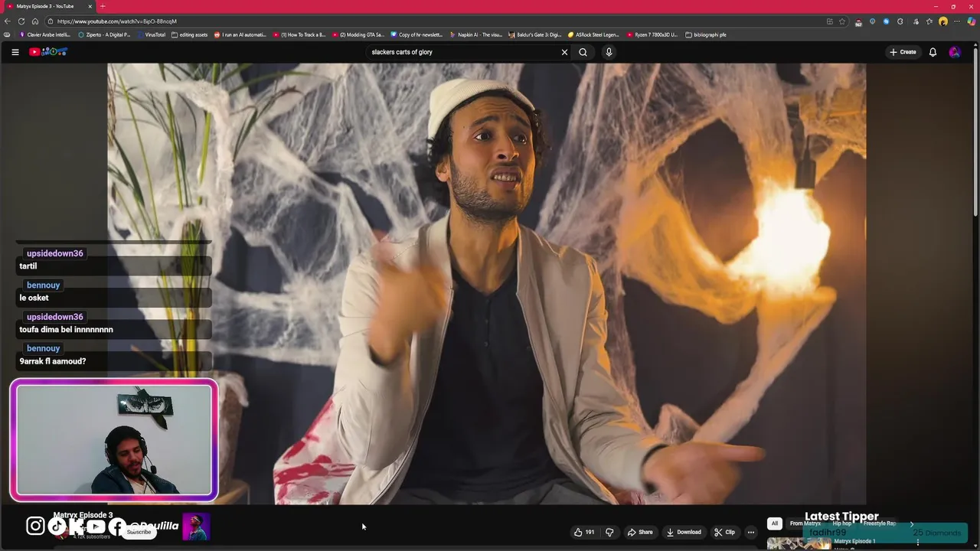
Task: Open 'How To Track a B...' bookmark
Action: pos(300,34)
